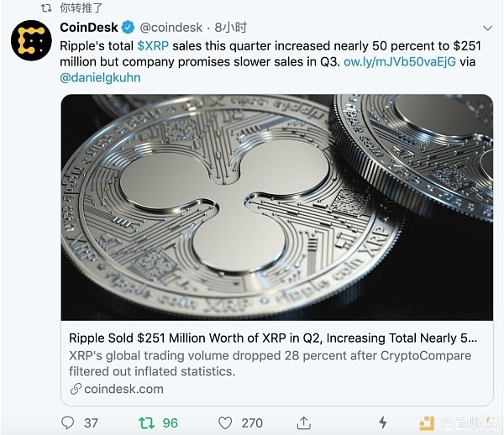Open the $XRP cashtag link

(x=153, y=46)
